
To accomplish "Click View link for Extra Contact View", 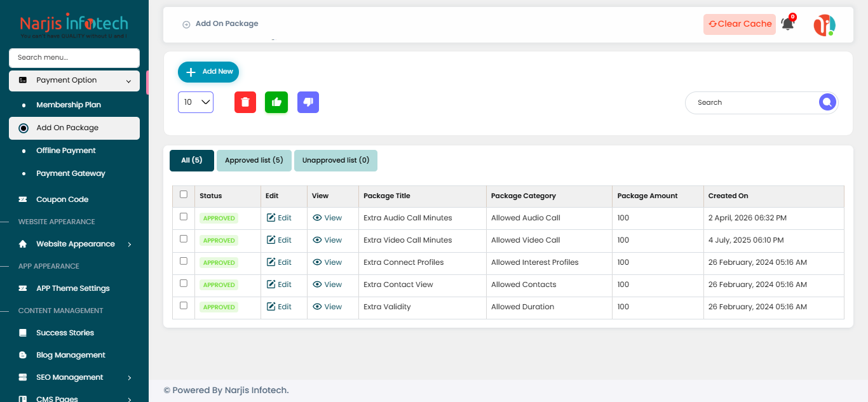I will coord(327,285).
